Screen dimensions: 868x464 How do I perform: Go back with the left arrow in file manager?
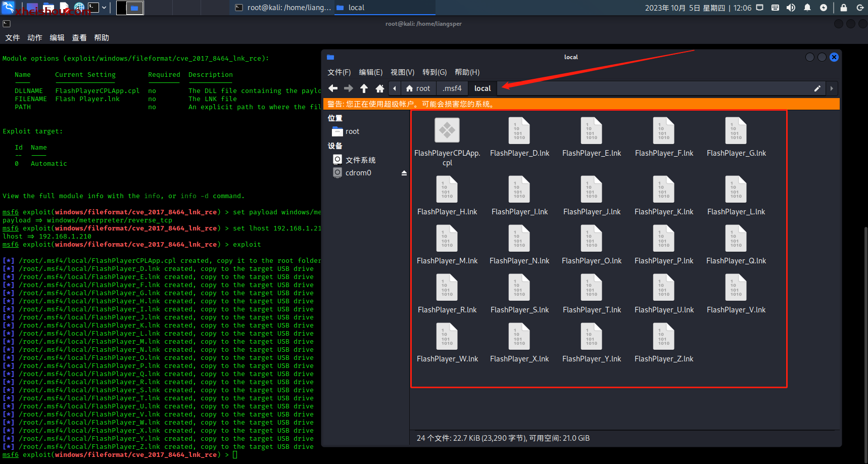pos(333,88)
